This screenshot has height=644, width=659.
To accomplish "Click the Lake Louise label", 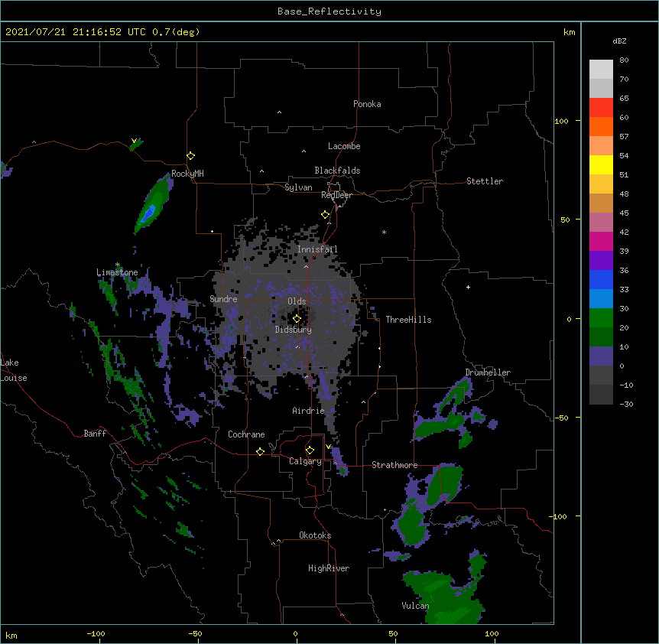I will (14, 370).
